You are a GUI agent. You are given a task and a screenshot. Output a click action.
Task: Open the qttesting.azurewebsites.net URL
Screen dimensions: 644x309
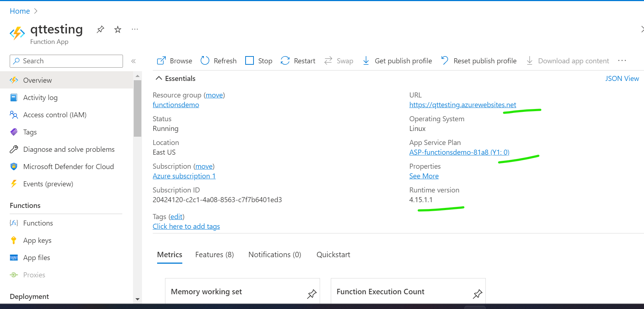(463, 105)
